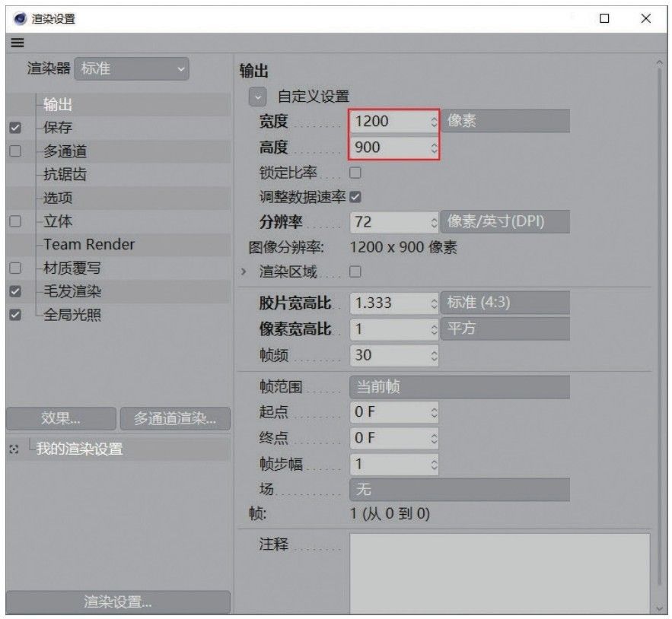This screenshot has width=672, height=619.
Task: Open the 平方 pixel aspect dropdown
Action: (x=505, y=329)
